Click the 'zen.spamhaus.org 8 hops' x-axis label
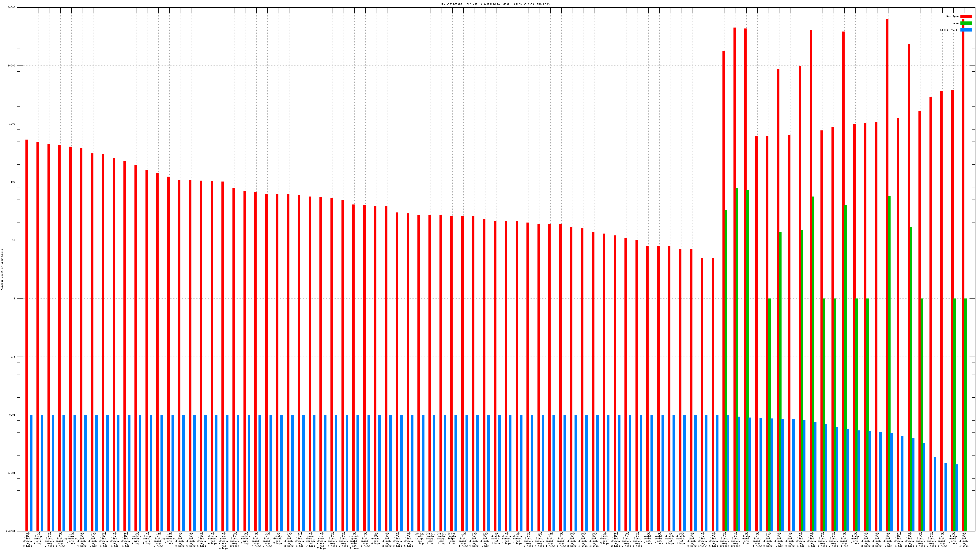Viewport: 980px width, 551px height. 169,538
